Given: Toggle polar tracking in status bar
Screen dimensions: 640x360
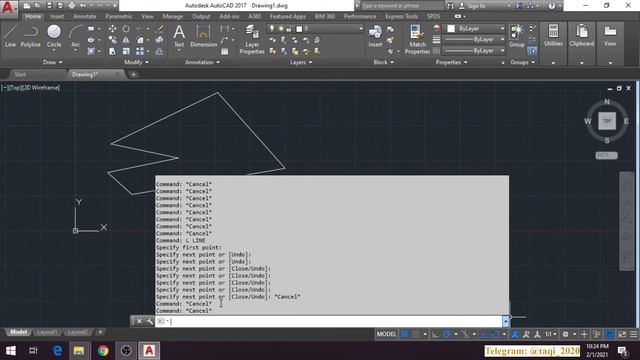Looking at the screenshot, I should pos(447,334).
